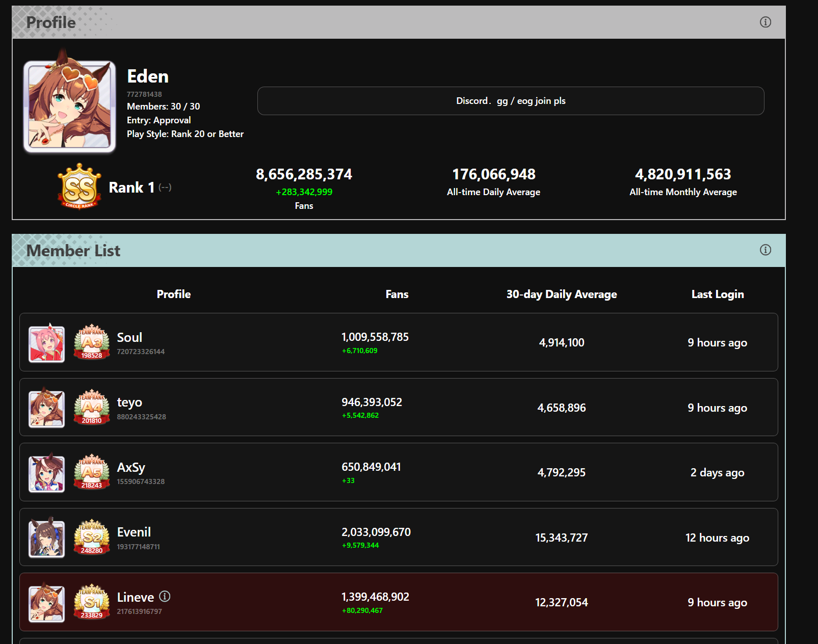
Task: Click teyo's fan count 946,393,052
Action: click(372, 402)
